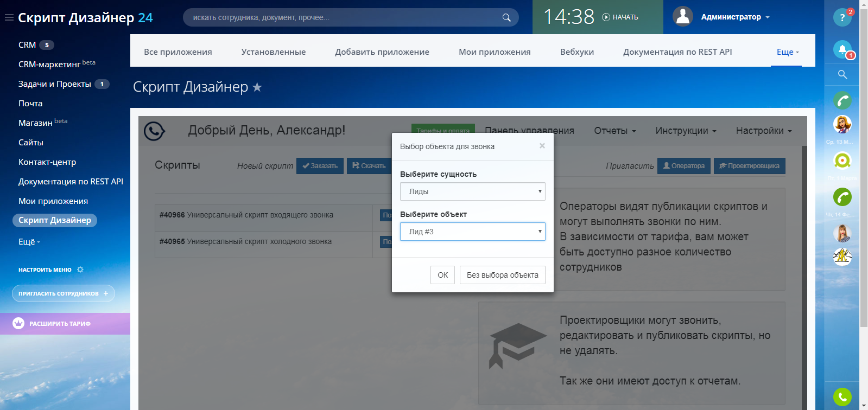Screen dimensions: 868x410
Task: Close the Выбор объекта для звонка dialog
Action: [542, 146]
